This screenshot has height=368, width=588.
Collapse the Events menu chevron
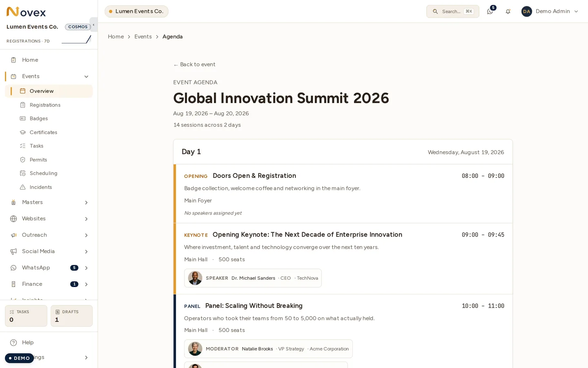pyautogui.click(x=86, y=76)
